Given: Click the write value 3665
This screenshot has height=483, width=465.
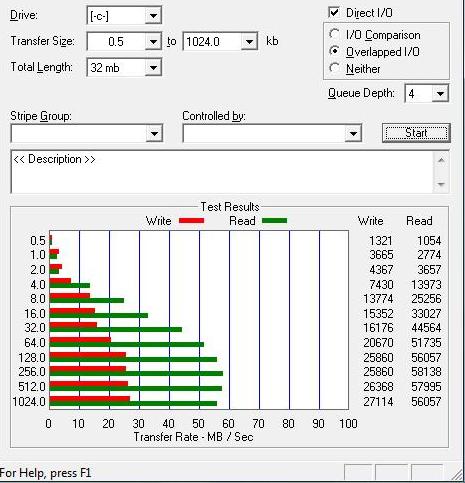Looking at the screenshot, I should click(x=381, y=255).
